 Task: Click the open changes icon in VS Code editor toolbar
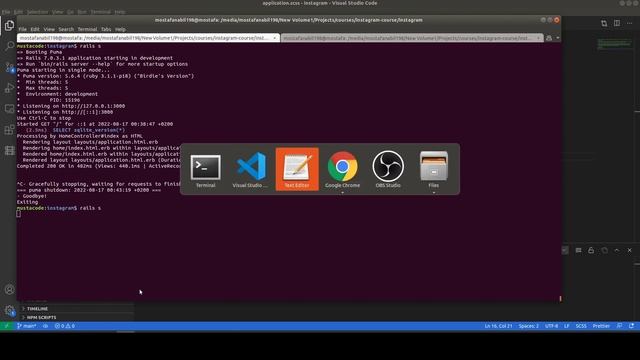click(x=604, y=23)
